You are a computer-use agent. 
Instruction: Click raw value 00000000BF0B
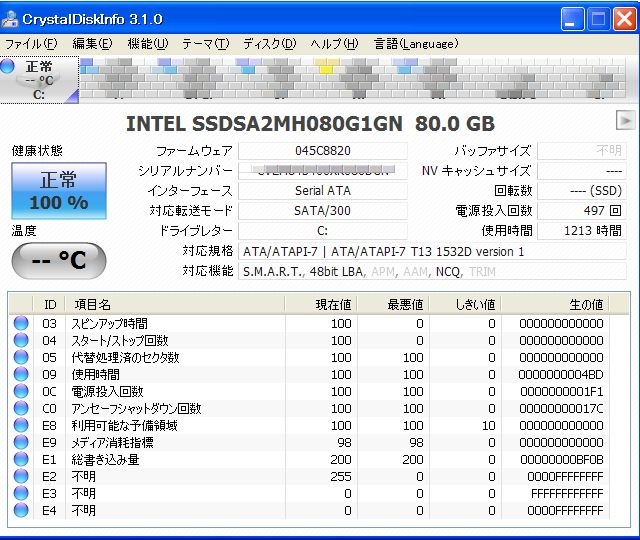[562, 460]
